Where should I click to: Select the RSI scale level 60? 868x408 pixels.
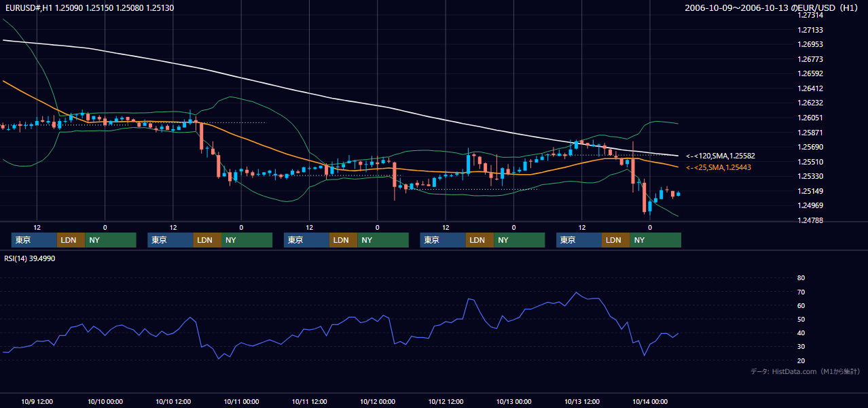801,305
